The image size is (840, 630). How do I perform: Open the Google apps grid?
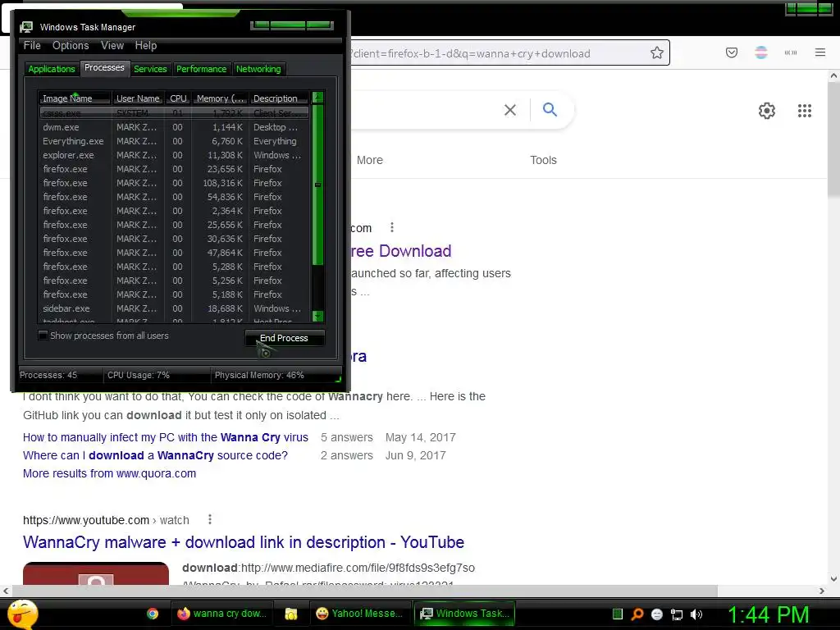tap(805, 111)
